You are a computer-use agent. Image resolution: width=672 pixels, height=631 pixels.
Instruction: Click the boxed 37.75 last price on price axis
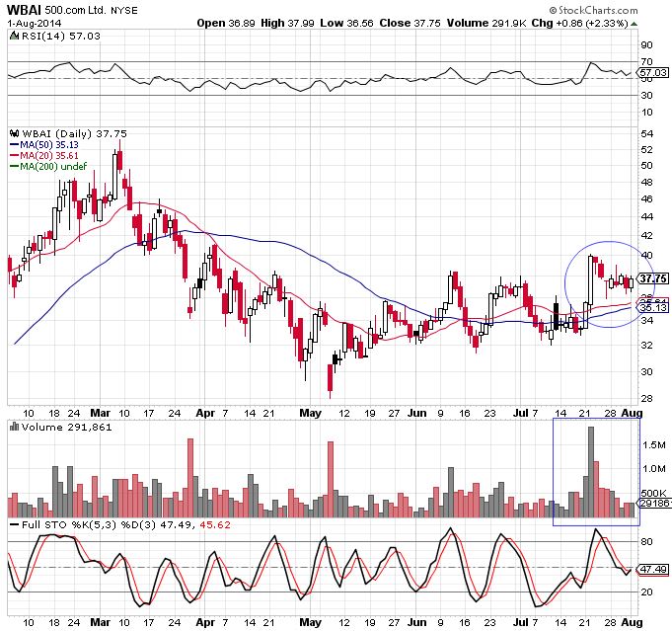[x=653, y=278]
